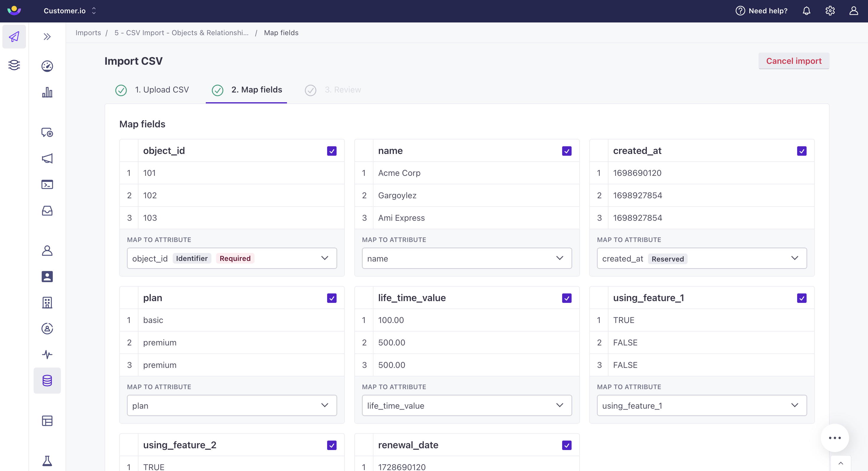Open the Deliveries inbox tray icon

tap(47, 211)
